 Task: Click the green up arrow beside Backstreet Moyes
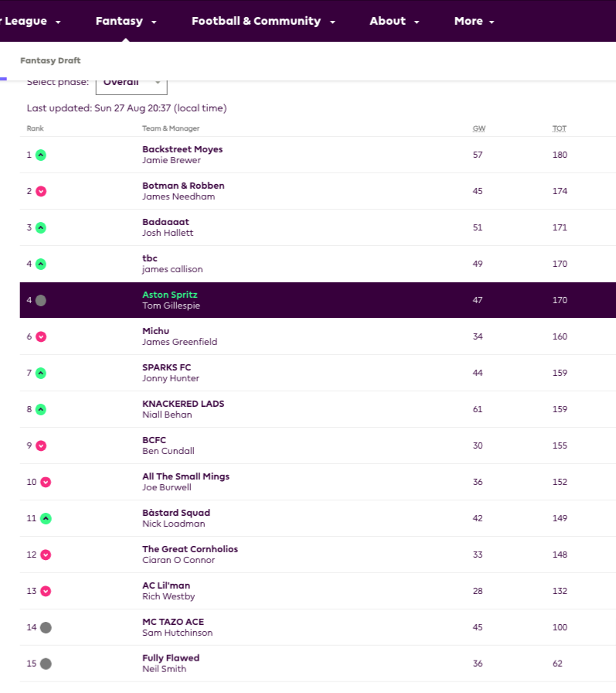point(41,155)
